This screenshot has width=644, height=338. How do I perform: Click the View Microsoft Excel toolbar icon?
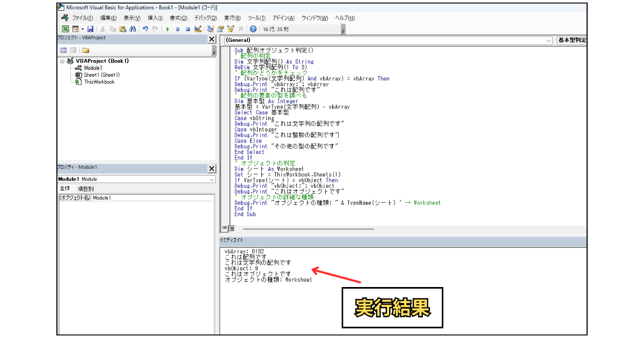tap(65, 29)
